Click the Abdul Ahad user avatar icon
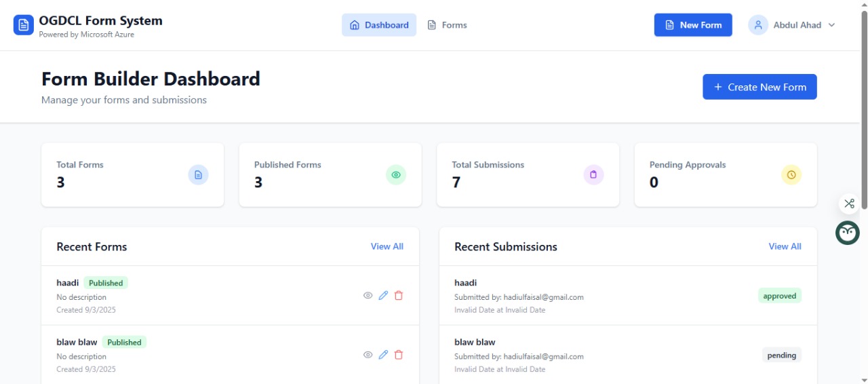The height and width of the screenshot is (384, 868). click(757, 25)
